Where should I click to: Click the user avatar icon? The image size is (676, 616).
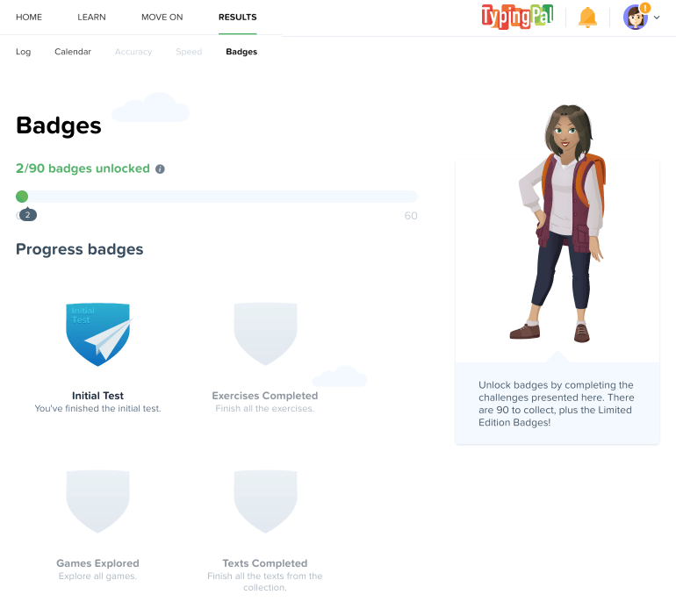(636, 18)
